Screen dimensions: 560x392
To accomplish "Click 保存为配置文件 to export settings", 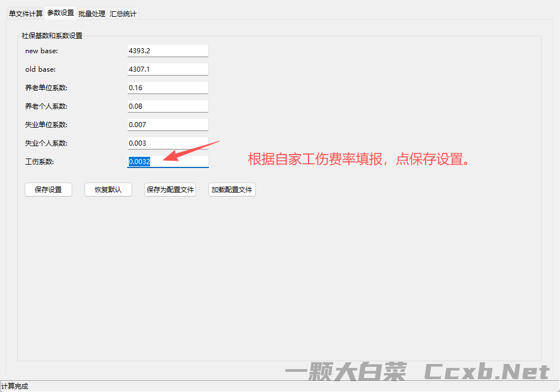I will 170,190.
